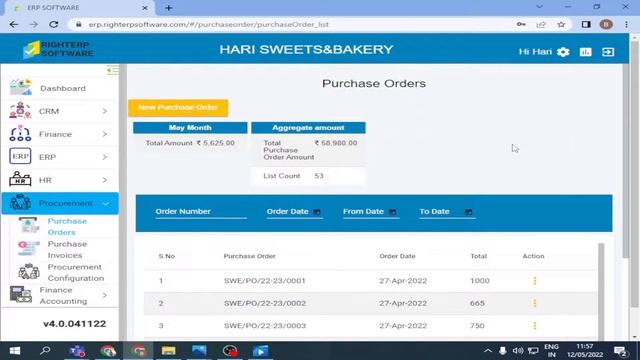
Task: Open the saved password key icon
Action: (521, 24)
